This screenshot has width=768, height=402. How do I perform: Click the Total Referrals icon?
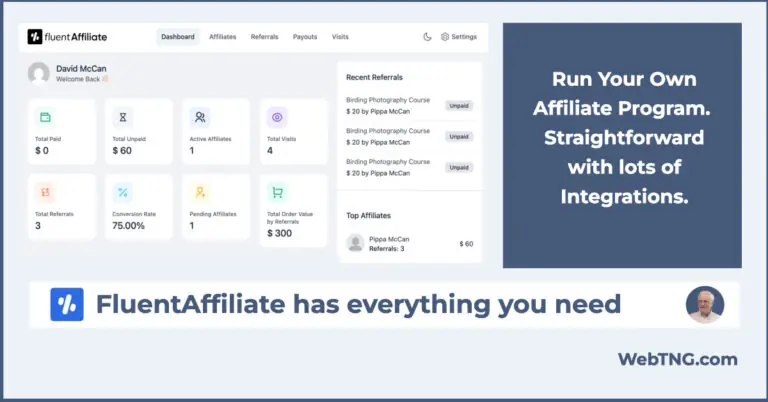click(45, 192)
